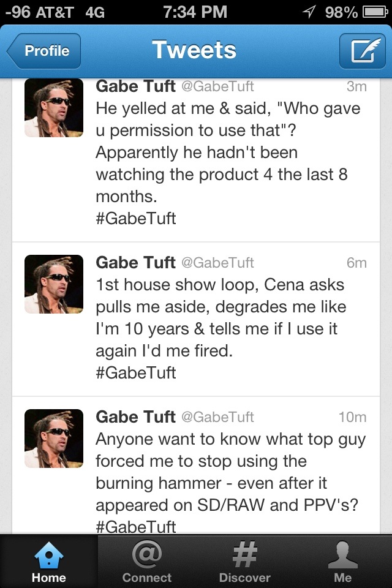
Task: Tap avatar on the 6m tweet
Action: tap(54, 284)
